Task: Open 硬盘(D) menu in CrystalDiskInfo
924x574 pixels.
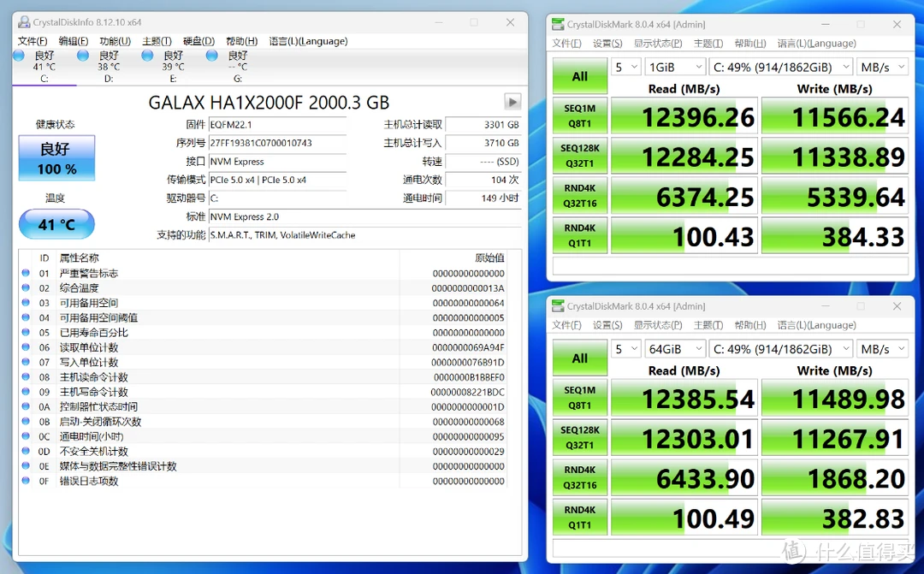Action: tap(198, 41)
